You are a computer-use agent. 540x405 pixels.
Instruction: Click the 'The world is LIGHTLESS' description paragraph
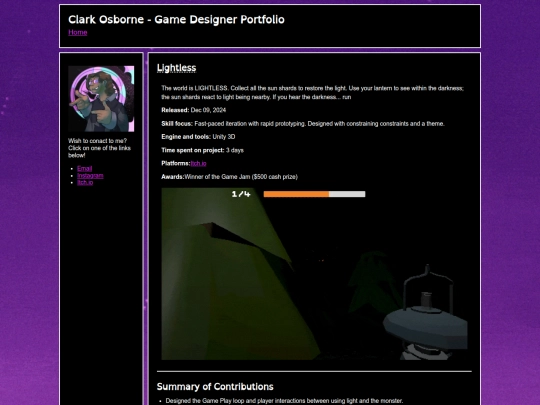[x=312, y=93]
